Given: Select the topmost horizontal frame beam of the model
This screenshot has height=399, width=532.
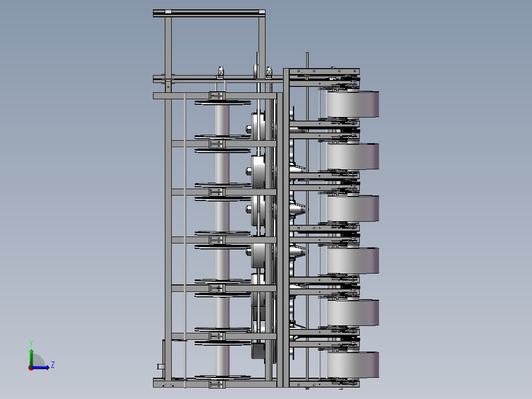Looking at the screenshot, I should [x=209, y=13].
